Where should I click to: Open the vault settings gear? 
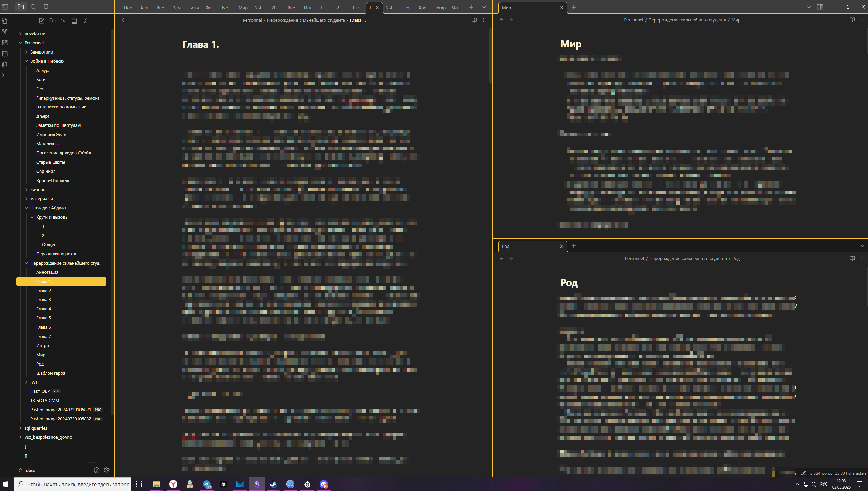point(107,470)
